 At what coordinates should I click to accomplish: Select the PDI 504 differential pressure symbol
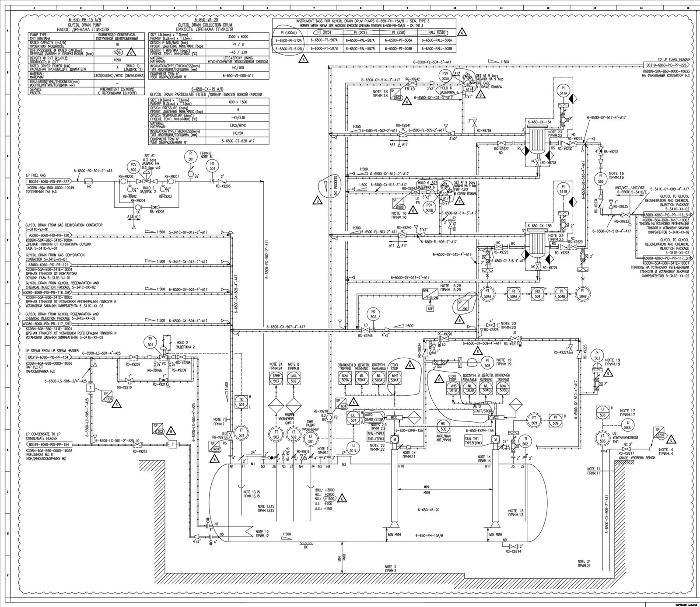[537, 294]
